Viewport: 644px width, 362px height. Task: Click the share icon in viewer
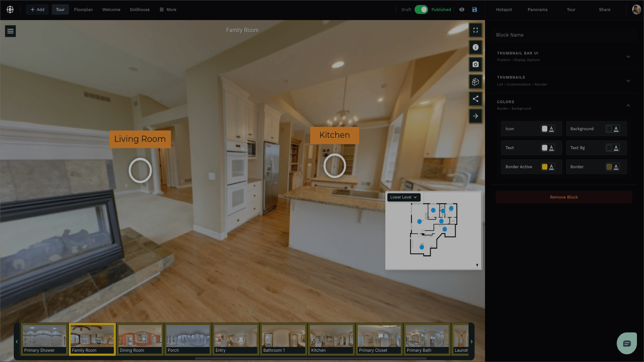coord(476,99)
